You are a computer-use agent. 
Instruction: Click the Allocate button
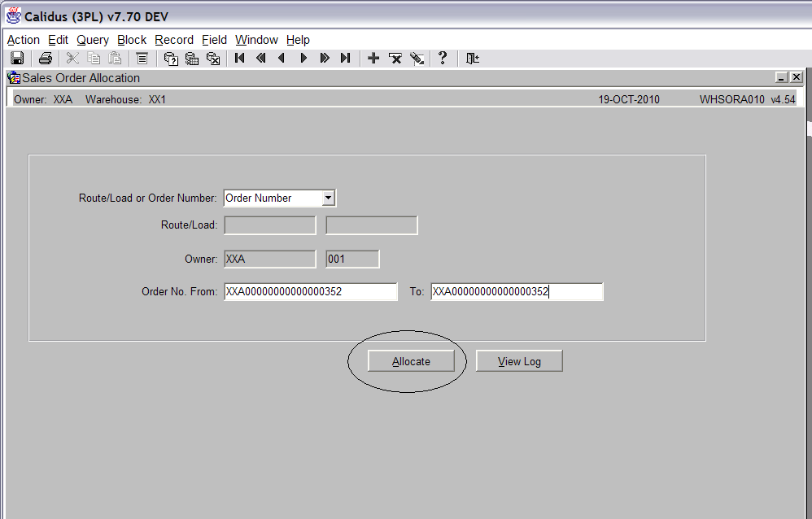pos(411,361)
